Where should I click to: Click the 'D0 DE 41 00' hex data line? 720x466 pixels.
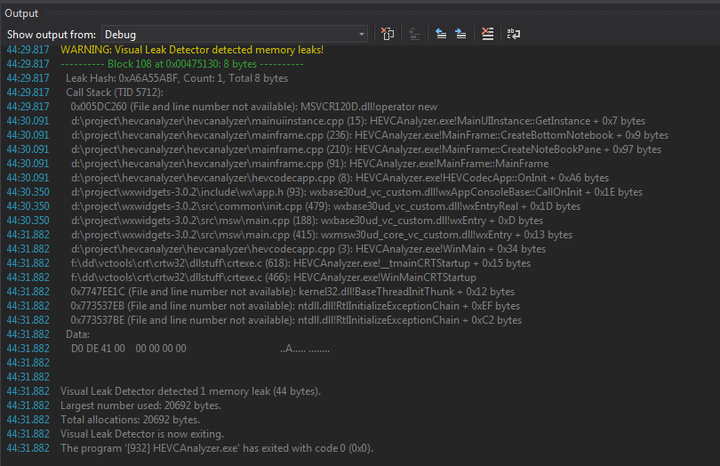pos(200,348)
